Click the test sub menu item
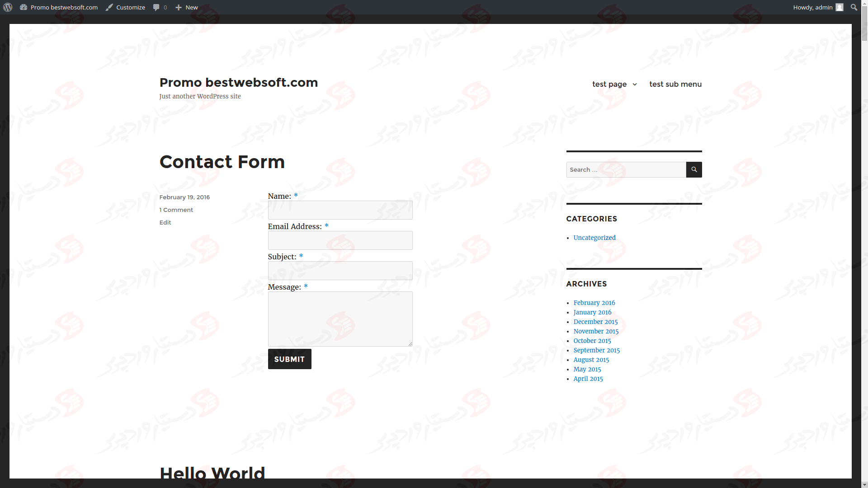The height and width of the screenshot is (488, 868). (675, 84)
